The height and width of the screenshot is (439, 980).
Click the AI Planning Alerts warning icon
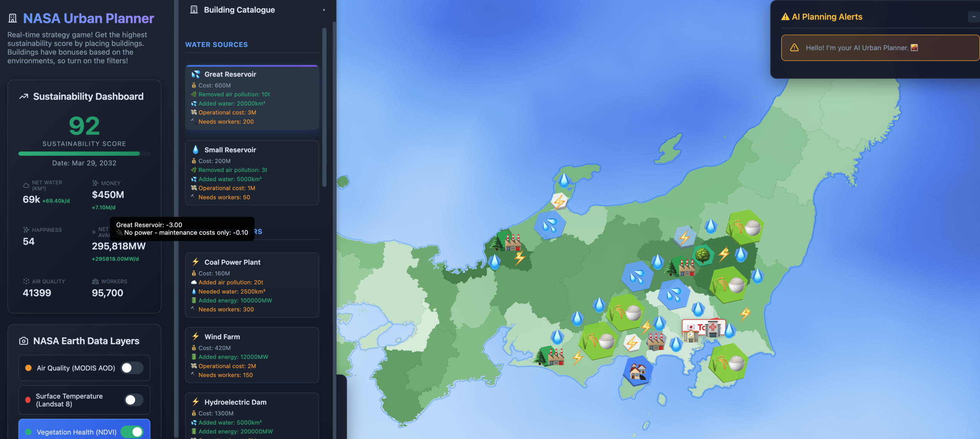[785, 16]
